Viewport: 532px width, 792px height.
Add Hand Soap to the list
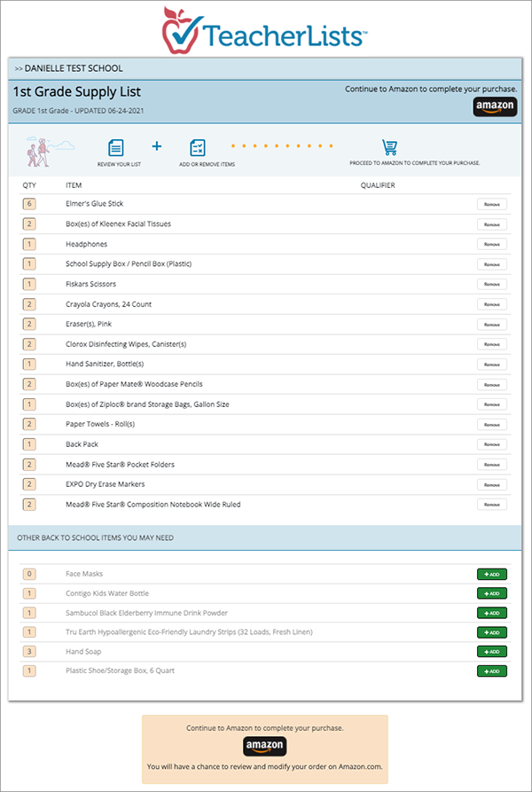pos(492,652)
